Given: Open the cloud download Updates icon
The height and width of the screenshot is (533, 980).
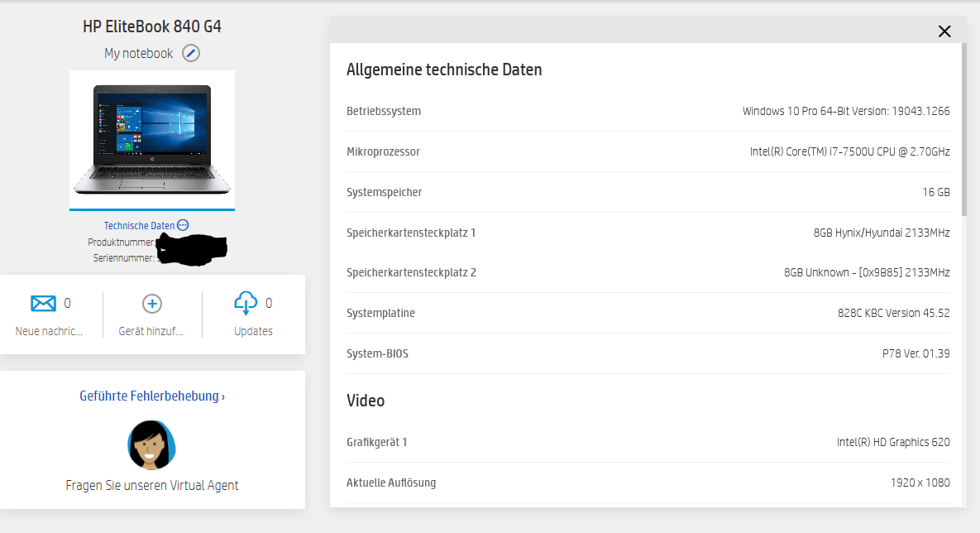Looking at the screenshot, I should [246, 304].
